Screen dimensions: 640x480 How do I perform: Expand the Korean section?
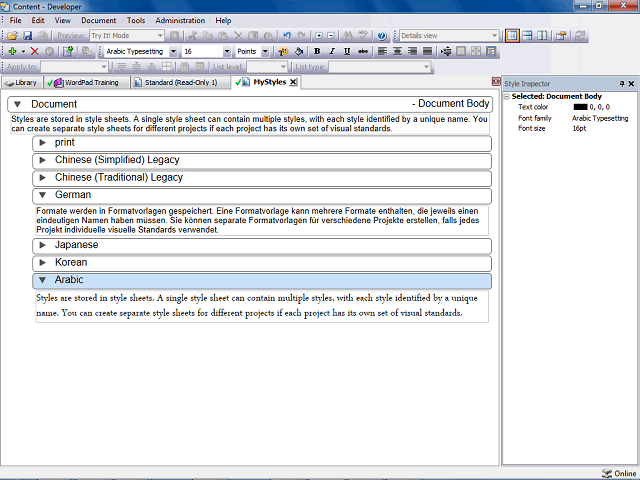coord(42,262)
